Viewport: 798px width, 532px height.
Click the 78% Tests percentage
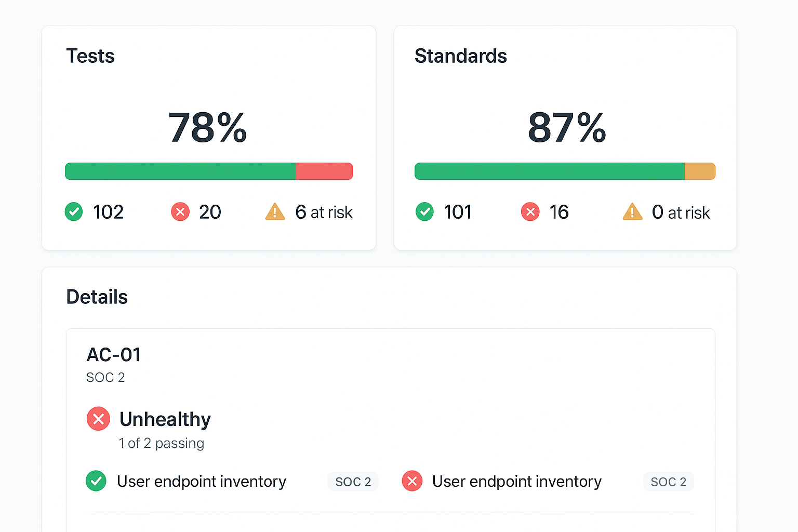pyautogui.click(x=208, y=128)
